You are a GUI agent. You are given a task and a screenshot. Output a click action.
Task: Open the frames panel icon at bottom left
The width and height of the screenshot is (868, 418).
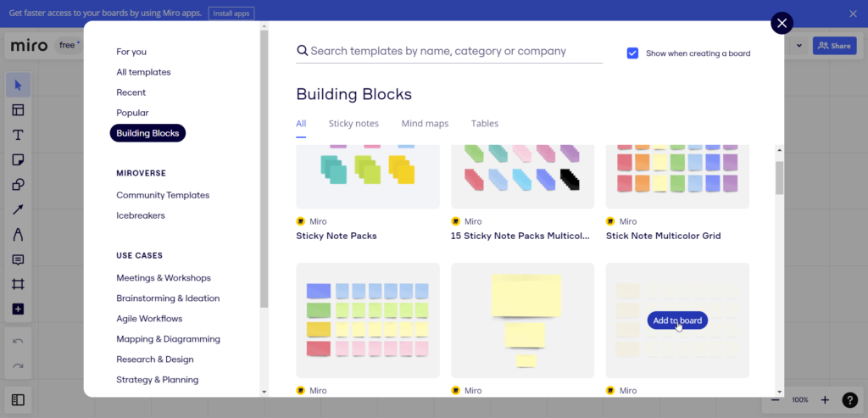(x=19, y=399)
